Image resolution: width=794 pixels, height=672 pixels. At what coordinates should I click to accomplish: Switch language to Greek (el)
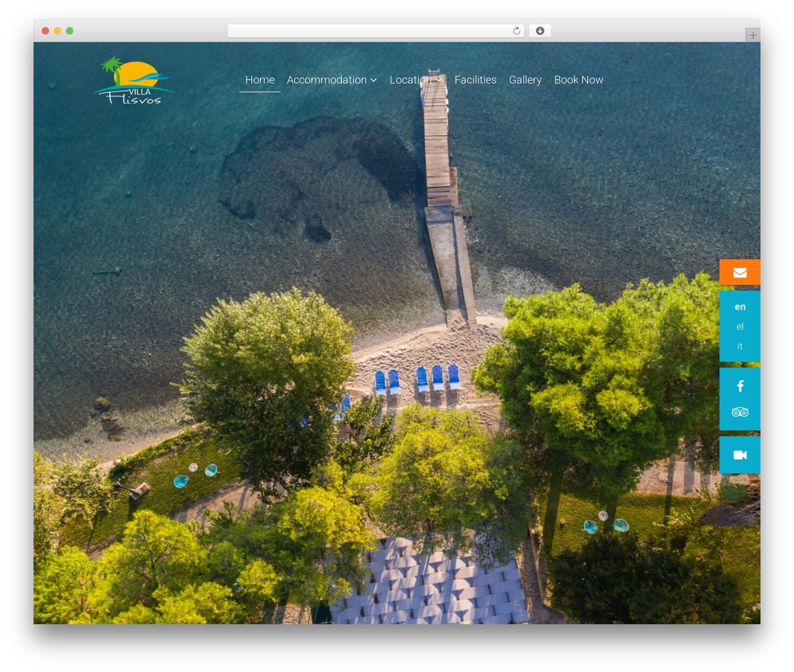pyautogui.click(x=740, y=327)
